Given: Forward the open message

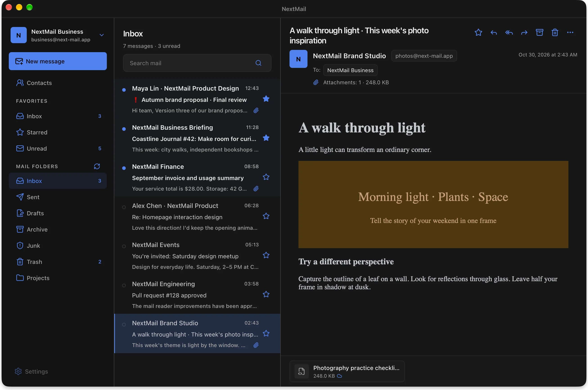Looking at the screenshot, I should click(x=524, y=32).
